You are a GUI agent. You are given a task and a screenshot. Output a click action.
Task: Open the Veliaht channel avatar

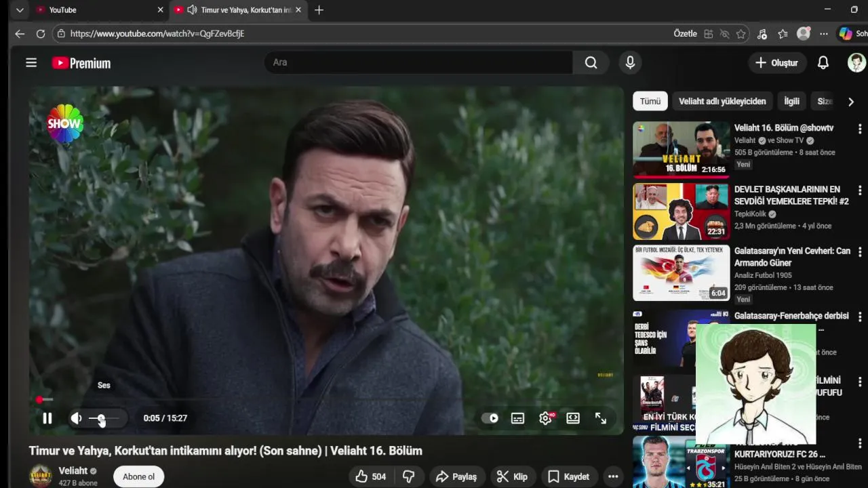41,476
